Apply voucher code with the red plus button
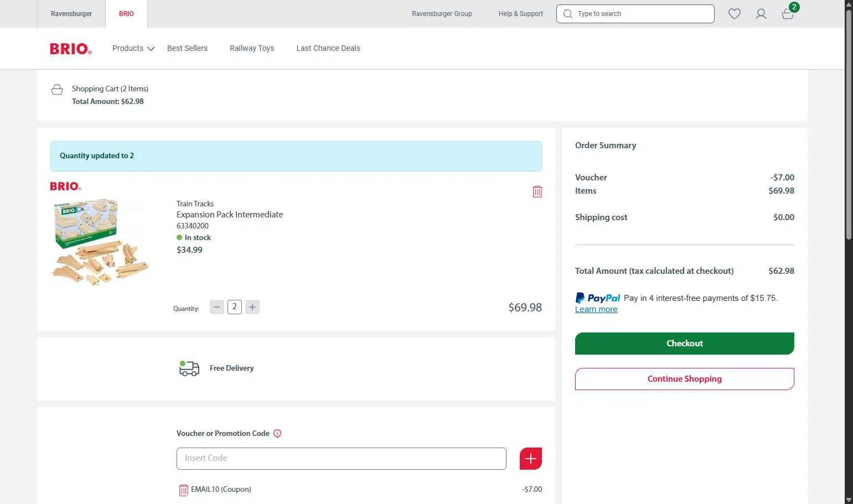 tap(530, 459)
